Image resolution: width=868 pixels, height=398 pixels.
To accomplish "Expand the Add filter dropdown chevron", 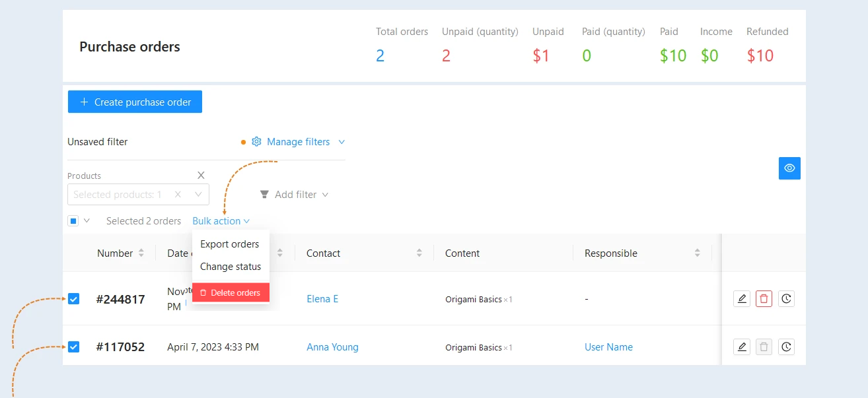I will tap(325, 195).
